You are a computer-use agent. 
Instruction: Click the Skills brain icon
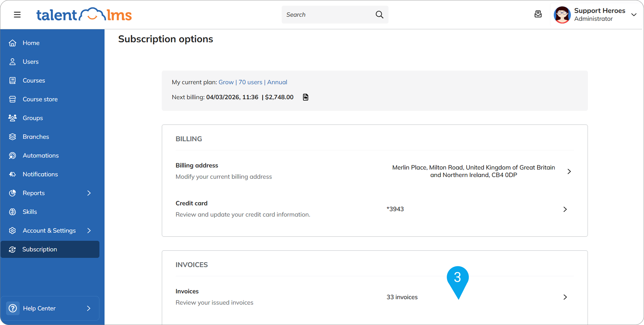pyautogui.click(x=12, y=212)
